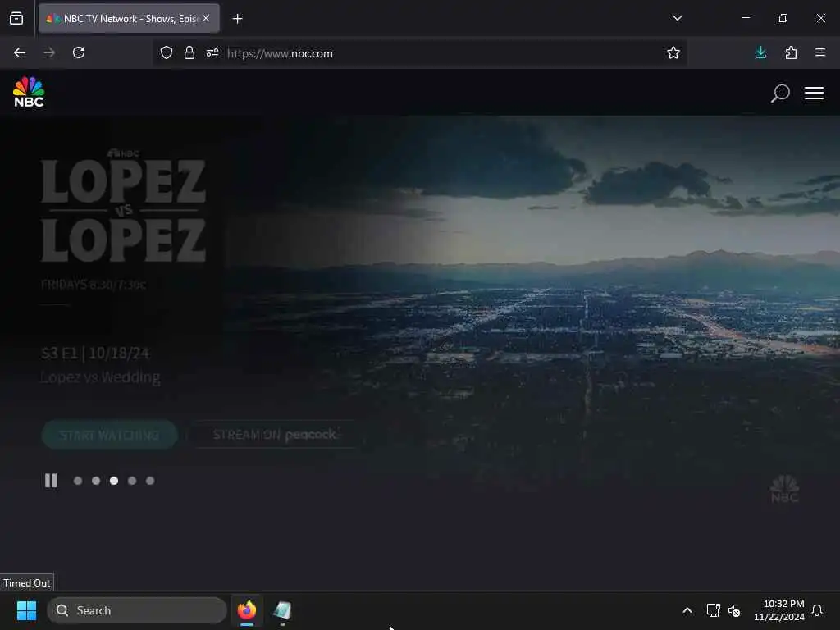Open the NBC site search
The height and width of the screenshot is (630, 840).
pos(780,93)
